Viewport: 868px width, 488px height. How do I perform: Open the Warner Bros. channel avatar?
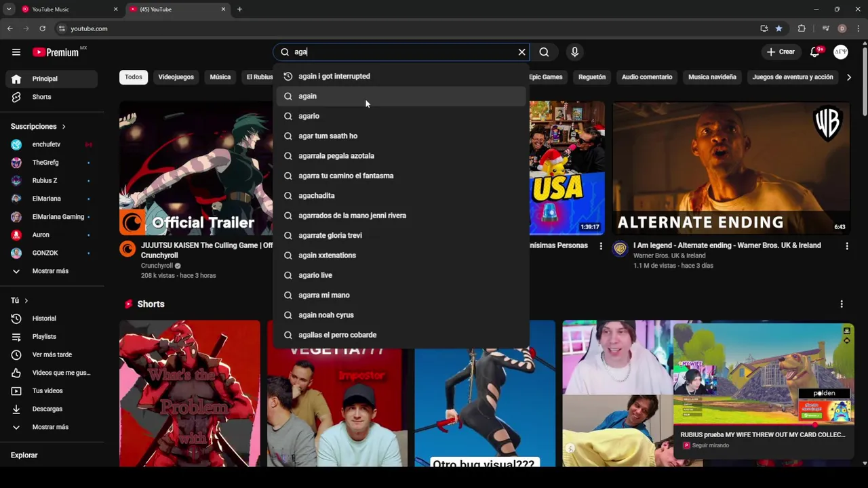[x=620, y=249]
